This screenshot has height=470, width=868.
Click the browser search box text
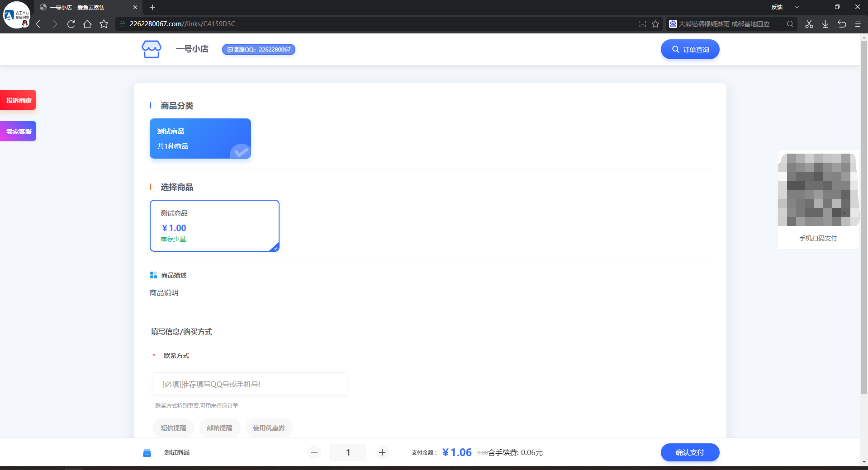coord(724,24)
